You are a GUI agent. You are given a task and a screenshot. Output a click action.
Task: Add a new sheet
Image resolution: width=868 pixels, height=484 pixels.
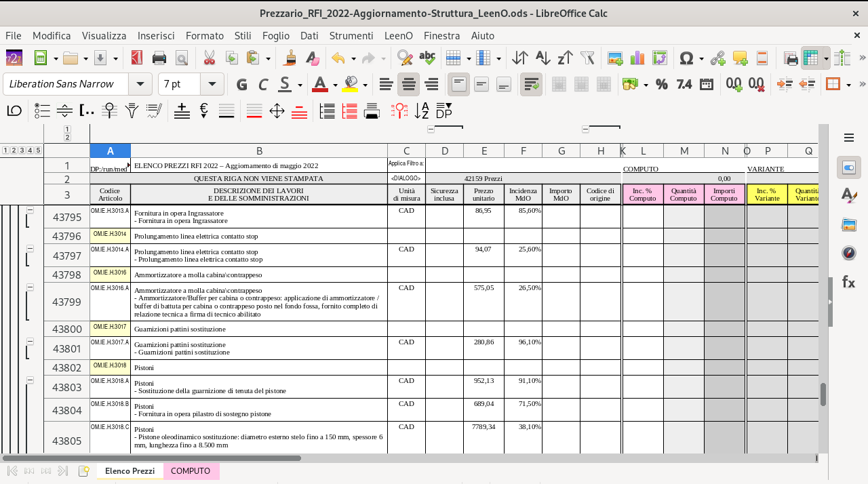click(x=84, y=471)
